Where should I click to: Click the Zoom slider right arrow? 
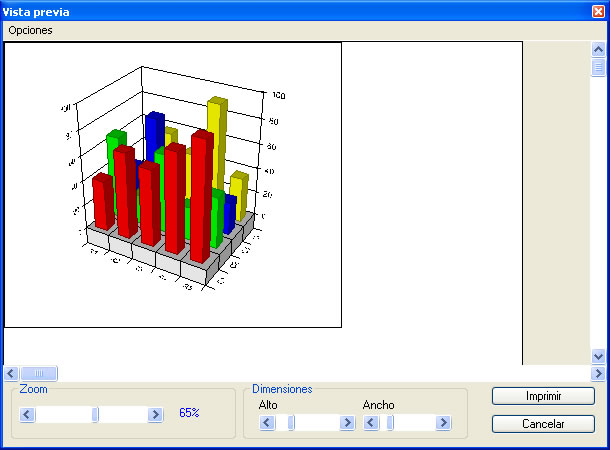coord(155,414)
